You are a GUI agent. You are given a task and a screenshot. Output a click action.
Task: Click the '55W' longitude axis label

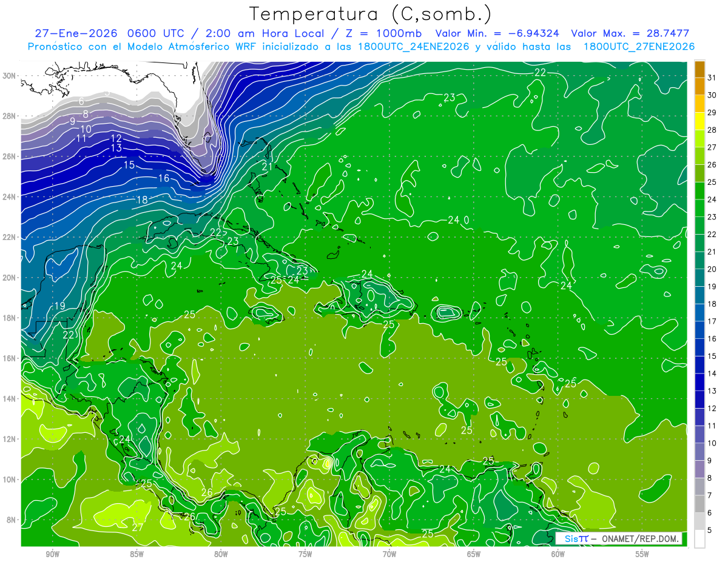coord(642,555)
